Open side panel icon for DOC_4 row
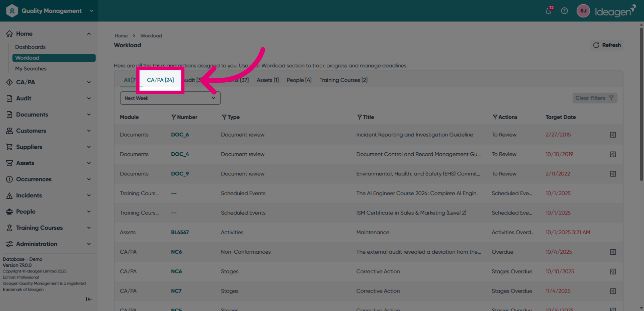Screen dimensions: 644x311 pyautogui.click(x=613, y=154)
